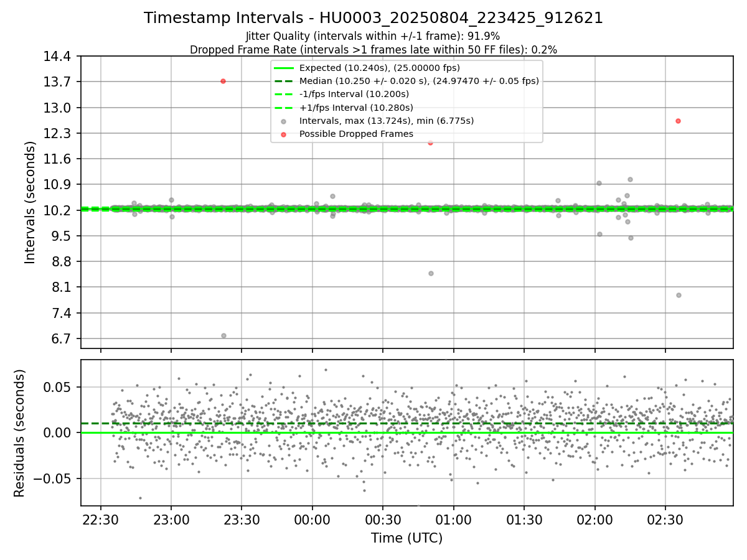The image size is (747, 560).
Task: Select legend entry Expected (10.240s), (25.00000 fps)
Action: click(379, 68)
